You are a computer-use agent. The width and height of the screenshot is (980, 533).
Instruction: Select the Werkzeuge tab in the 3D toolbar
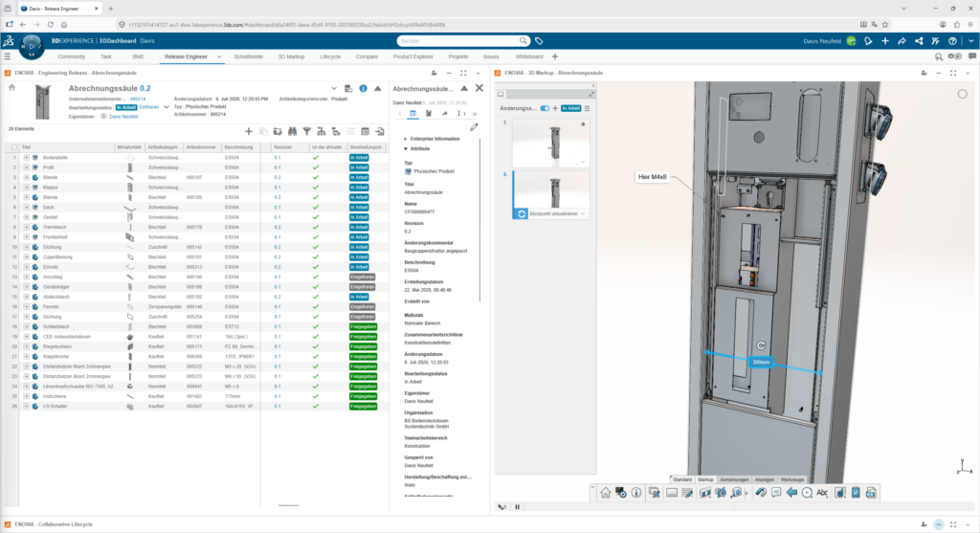point(792,479)
